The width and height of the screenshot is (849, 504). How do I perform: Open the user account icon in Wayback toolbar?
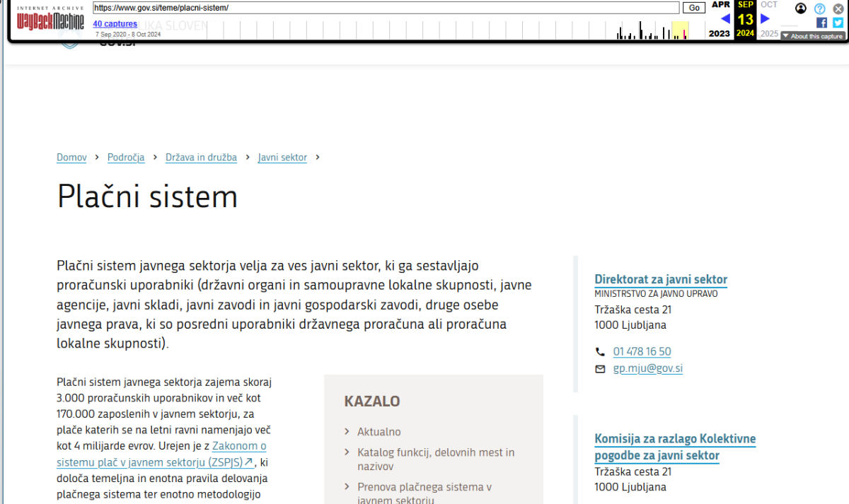tap(801, 8)
